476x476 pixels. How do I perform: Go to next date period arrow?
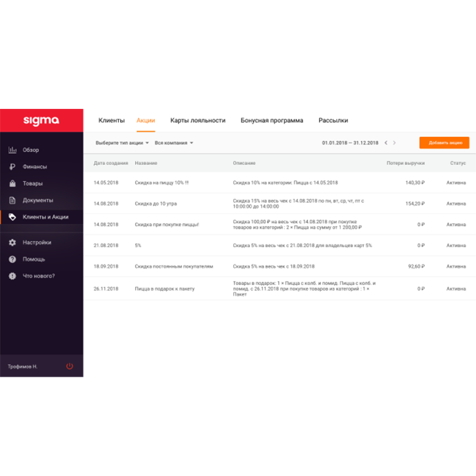(394, 143)
